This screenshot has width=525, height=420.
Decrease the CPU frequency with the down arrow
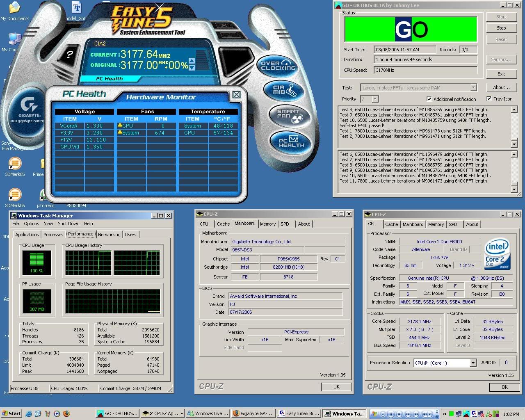tap(191, 68)
